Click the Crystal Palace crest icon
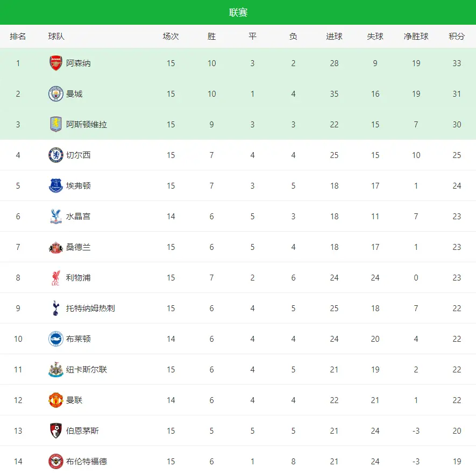Viewport: 476px width, 474px height. pyautogui.click(x=56, y=217)
